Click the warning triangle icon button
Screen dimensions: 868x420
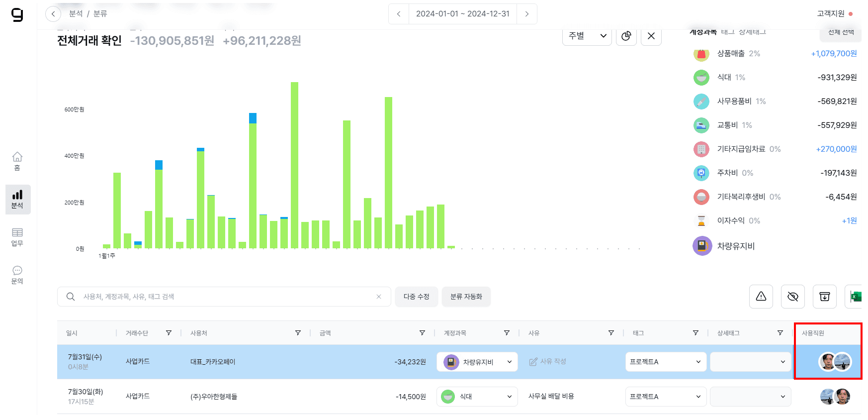[x=761, y=297]
